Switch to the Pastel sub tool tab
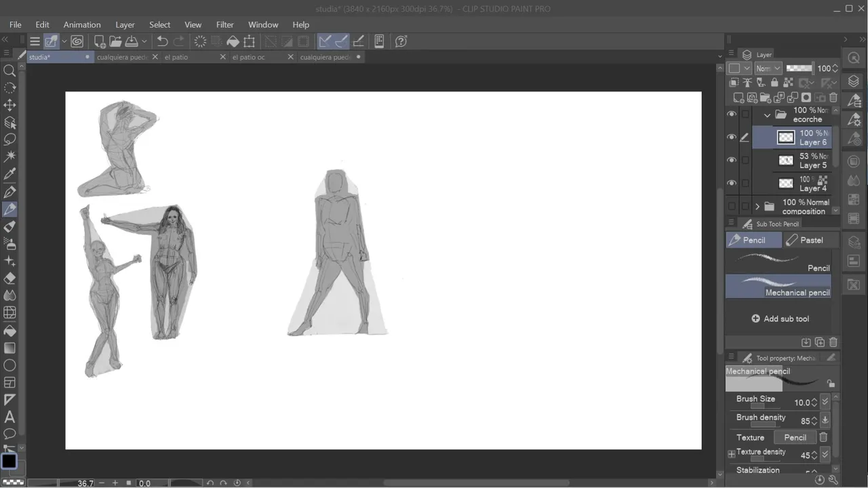The image size is (868, 488). tap(810, 240)
